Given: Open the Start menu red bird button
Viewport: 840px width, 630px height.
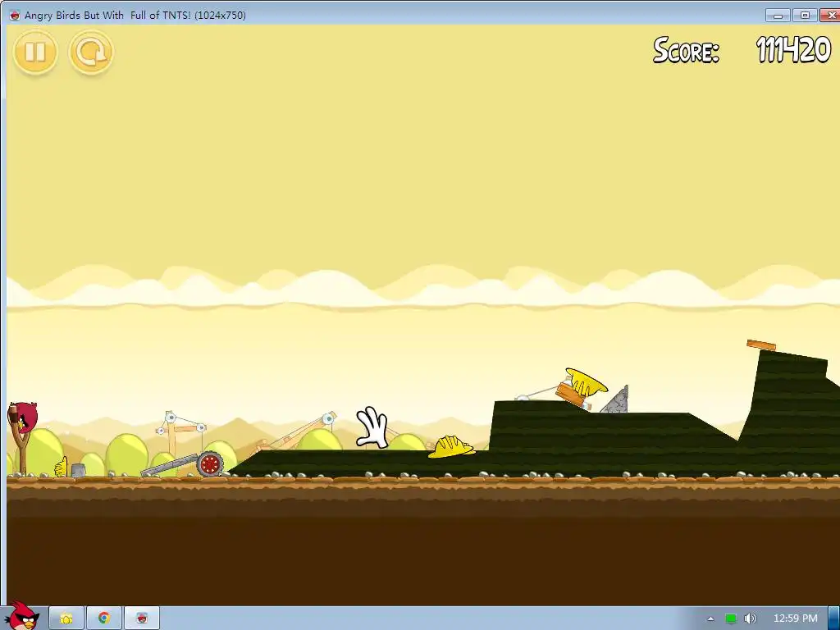Looking at the screenshot, I should (x=21, y=616).
